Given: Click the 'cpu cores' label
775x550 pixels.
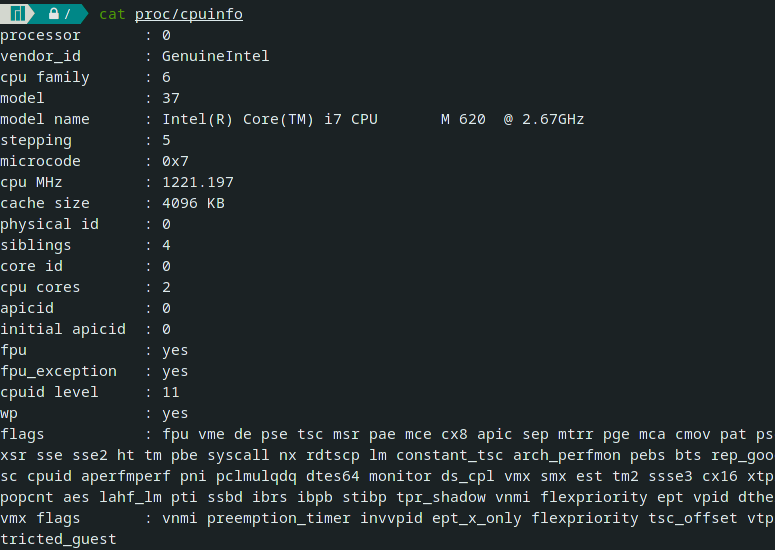Looking at the screenshot, I should click(x=40, y=287).
